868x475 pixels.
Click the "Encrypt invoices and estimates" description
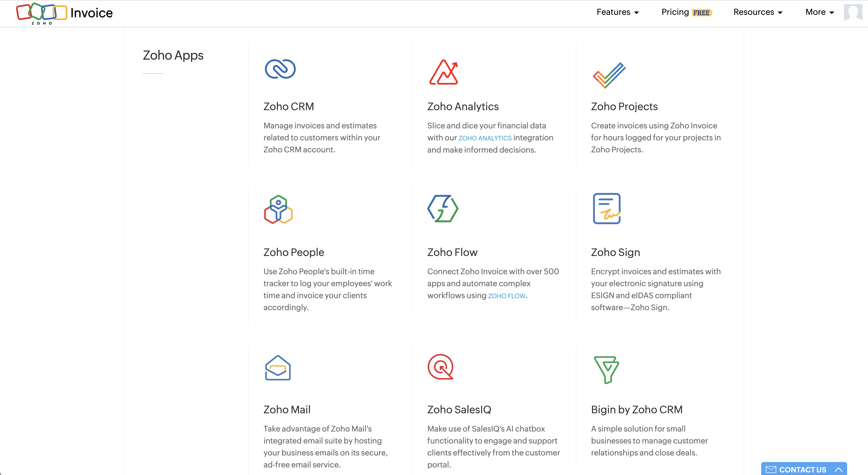point(656,290)
